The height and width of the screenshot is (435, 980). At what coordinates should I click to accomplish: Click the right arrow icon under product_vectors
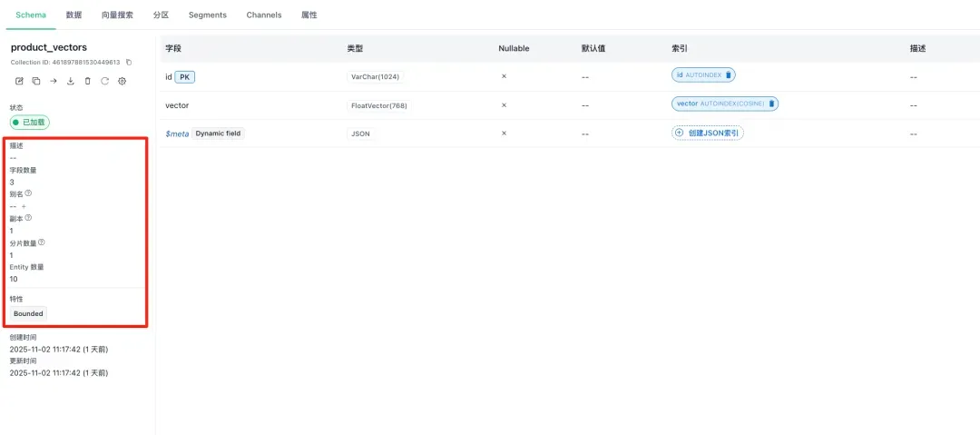pos(54,81)
